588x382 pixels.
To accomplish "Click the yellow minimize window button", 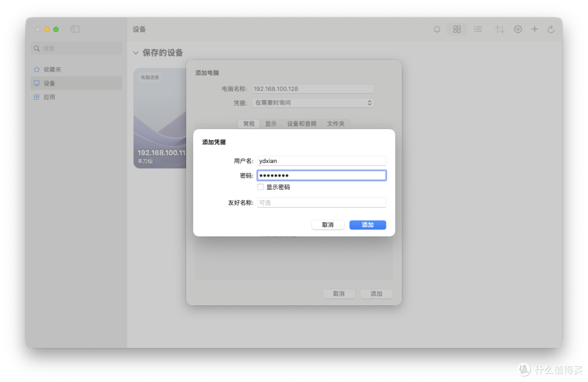I will [47, 29].
